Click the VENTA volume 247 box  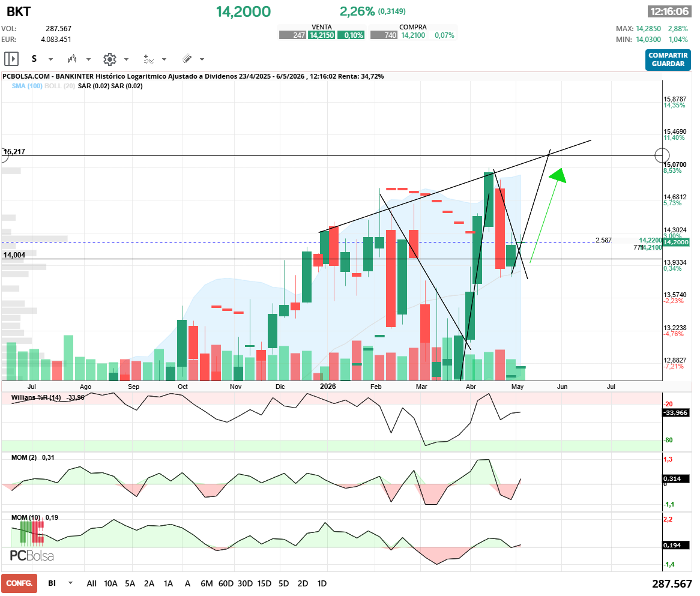pyautogui.click(x=292, y=35)
